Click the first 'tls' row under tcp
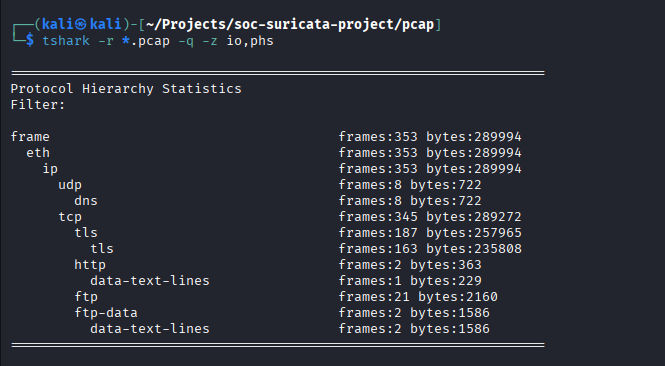Viewport: 665px width, 366px height. pos(86,233)
